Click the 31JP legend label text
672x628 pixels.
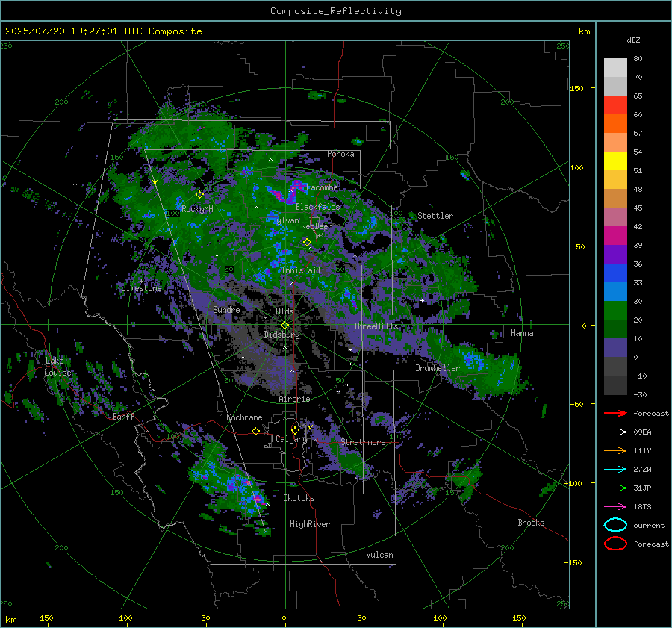[642, 488]
